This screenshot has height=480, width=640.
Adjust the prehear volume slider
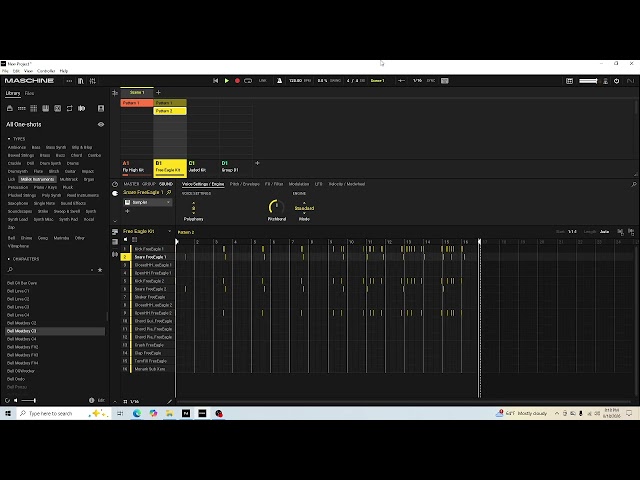29,400
